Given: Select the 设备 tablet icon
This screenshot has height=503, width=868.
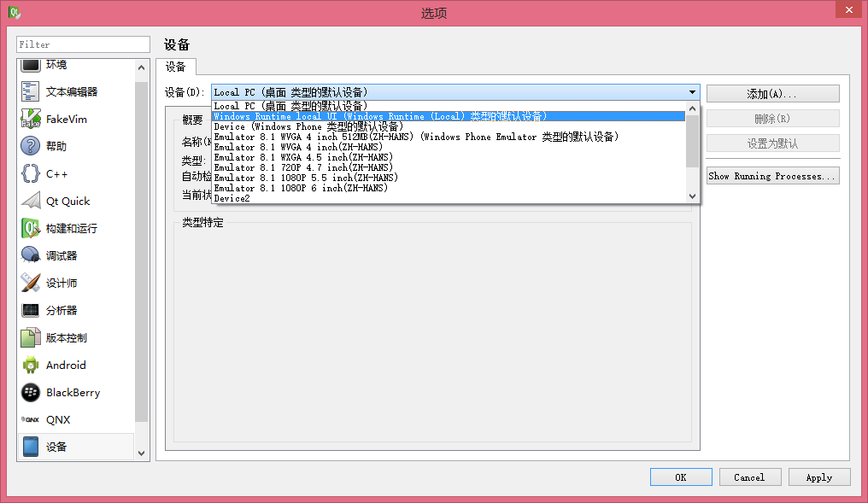Looking at the screenshot, I should click(31, 447).
